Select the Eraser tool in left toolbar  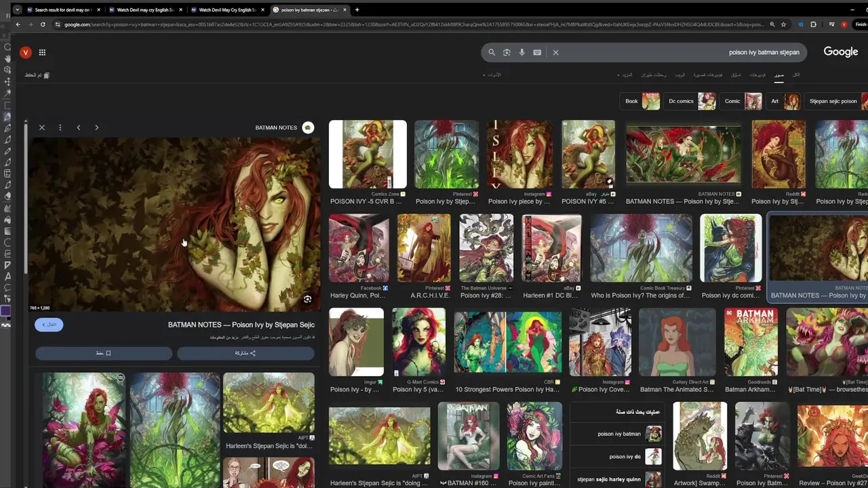(x=7, y=196)
